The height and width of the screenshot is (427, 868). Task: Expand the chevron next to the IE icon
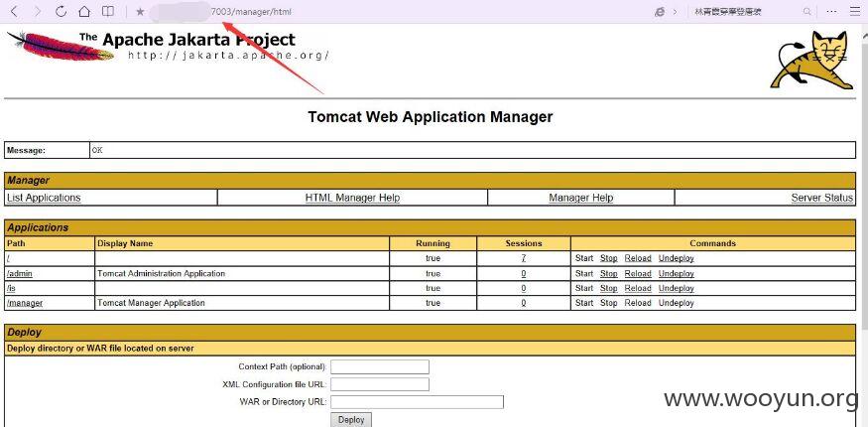(x=675, y=12)
